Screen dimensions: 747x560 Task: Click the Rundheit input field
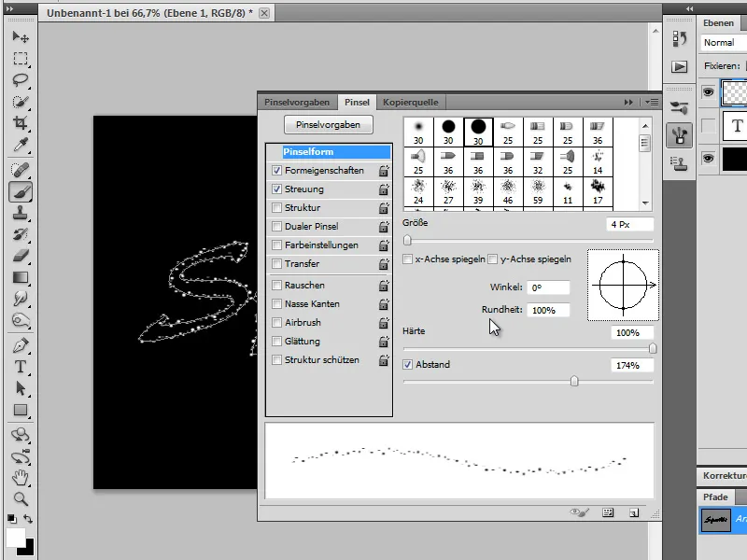pyautogui.click(x=548, y=310)
